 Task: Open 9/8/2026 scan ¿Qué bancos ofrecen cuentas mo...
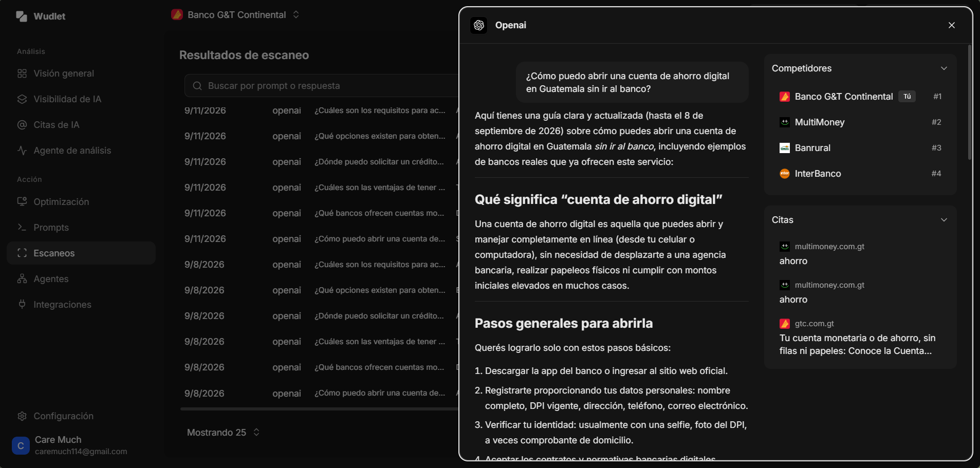click(x=319, y=367)
